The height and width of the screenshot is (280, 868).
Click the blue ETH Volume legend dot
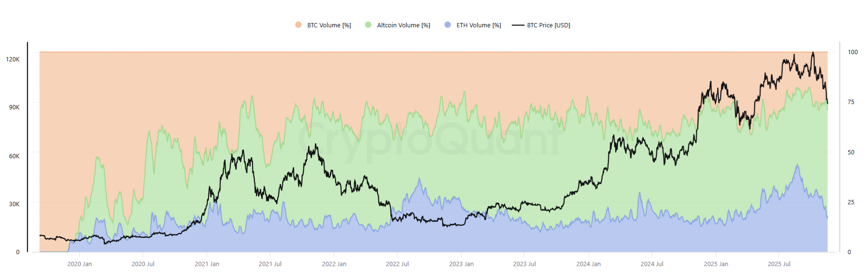pos(447,25)
